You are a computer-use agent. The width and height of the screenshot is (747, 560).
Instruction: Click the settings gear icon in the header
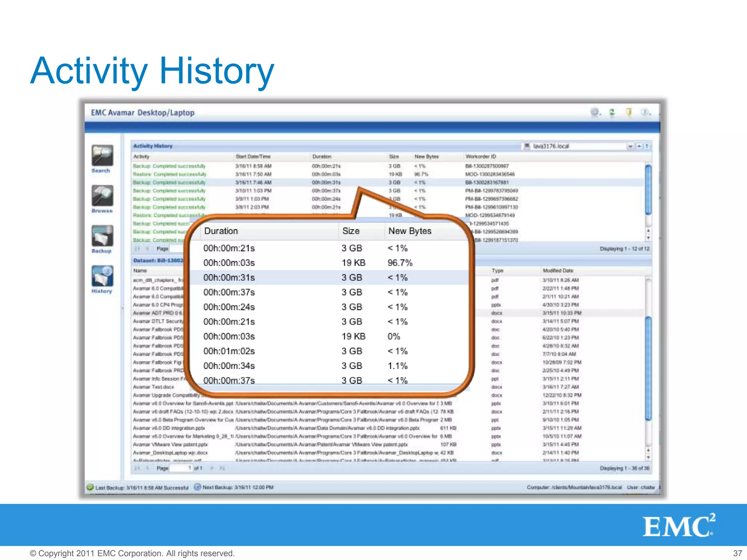595,112
